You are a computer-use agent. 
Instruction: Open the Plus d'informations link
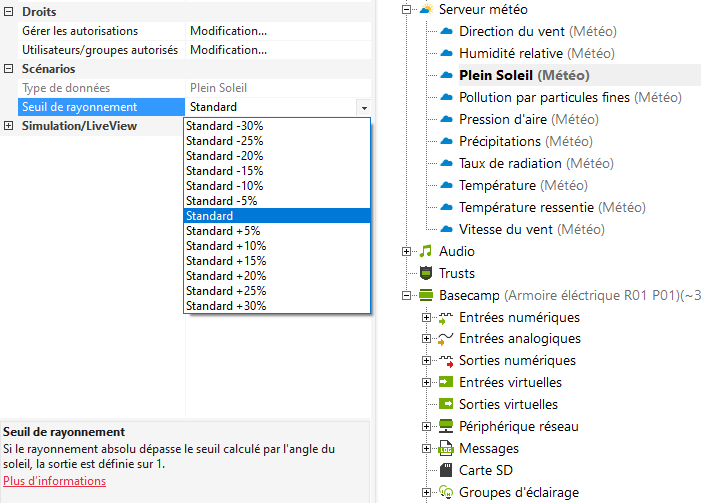point(54,481)
